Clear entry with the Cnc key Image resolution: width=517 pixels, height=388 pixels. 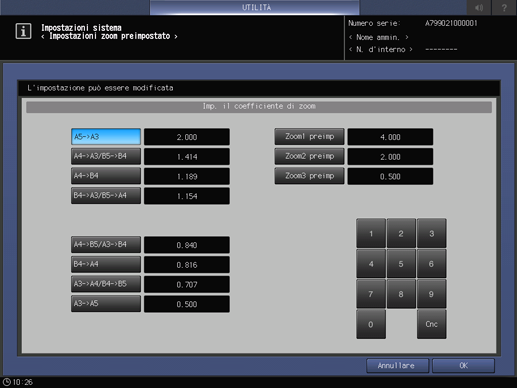point(431,324)
